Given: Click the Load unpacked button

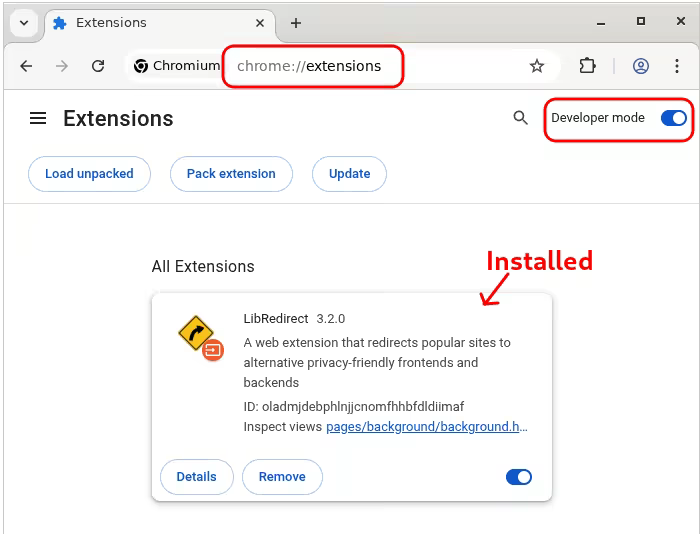Looking at the screenshot, I should tap(89, 173).
